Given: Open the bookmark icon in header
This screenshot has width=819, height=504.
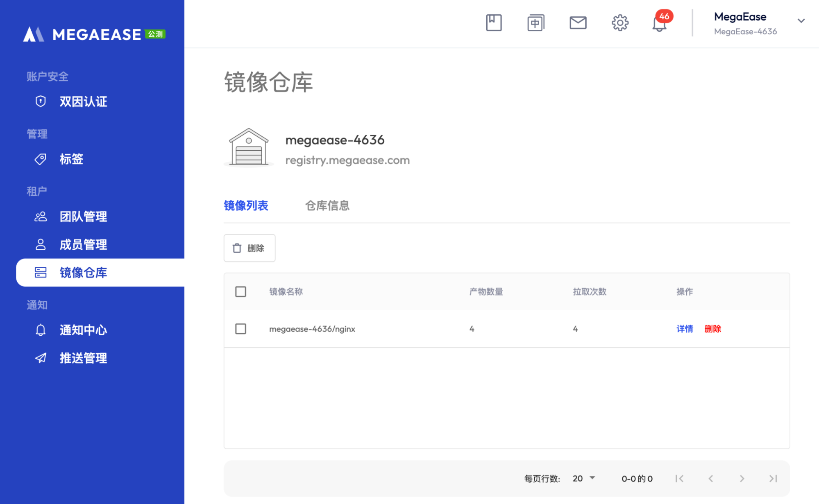Looking at the screenshot, I should [494, 23].
